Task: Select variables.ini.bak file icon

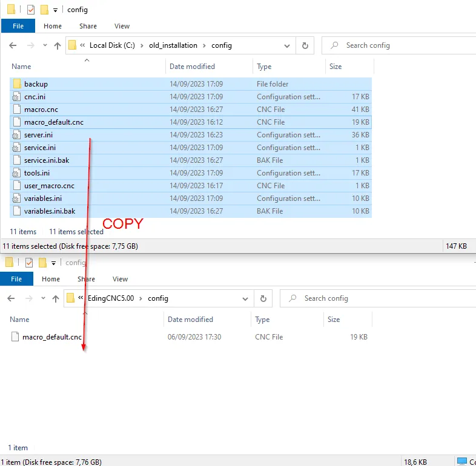Action: [17, 211]
